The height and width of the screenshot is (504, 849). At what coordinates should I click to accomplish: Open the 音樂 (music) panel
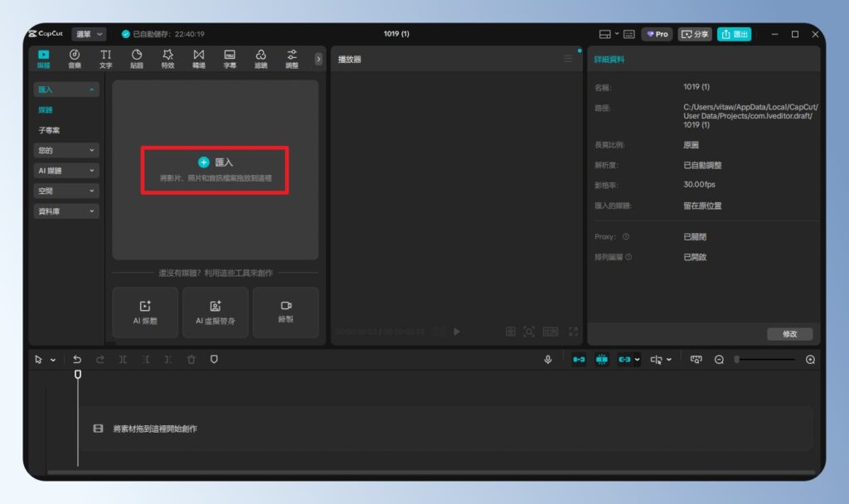75,58
